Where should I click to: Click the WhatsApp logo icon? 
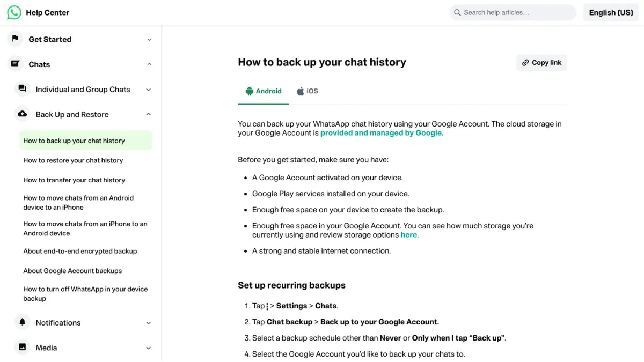point(14,12)
